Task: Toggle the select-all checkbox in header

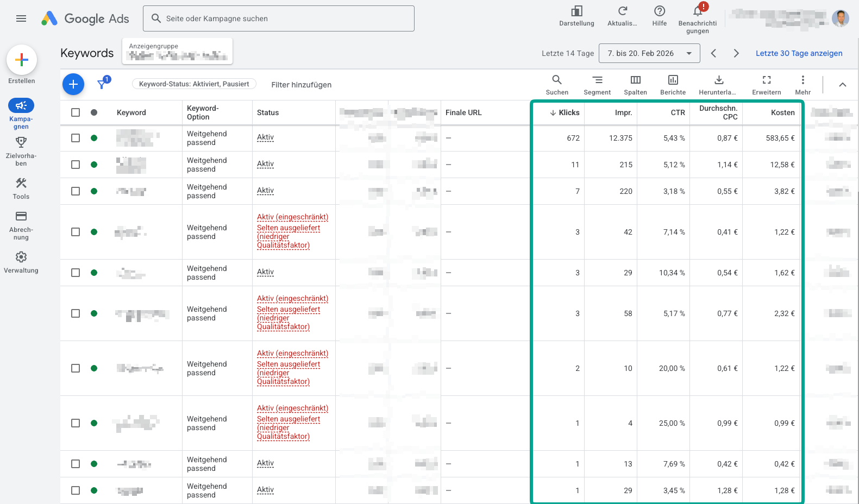Action: [x=76, y=112]
